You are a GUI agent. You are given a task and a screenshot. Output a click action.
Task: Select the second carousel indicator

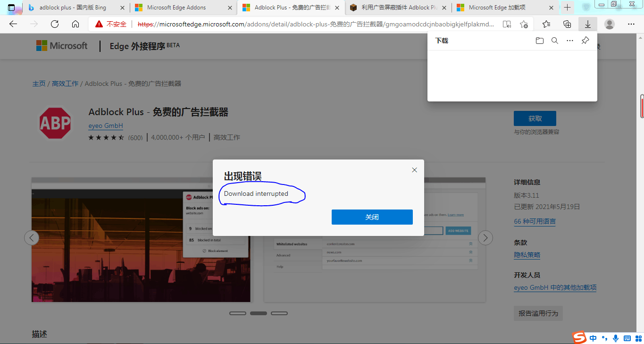pyautogui.click(x=259, y=313)
